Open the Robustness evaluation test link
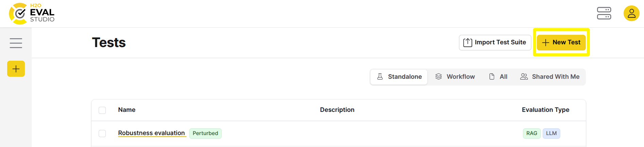The image size is (644, 147). pyautogui.click(x=151, y=133)
